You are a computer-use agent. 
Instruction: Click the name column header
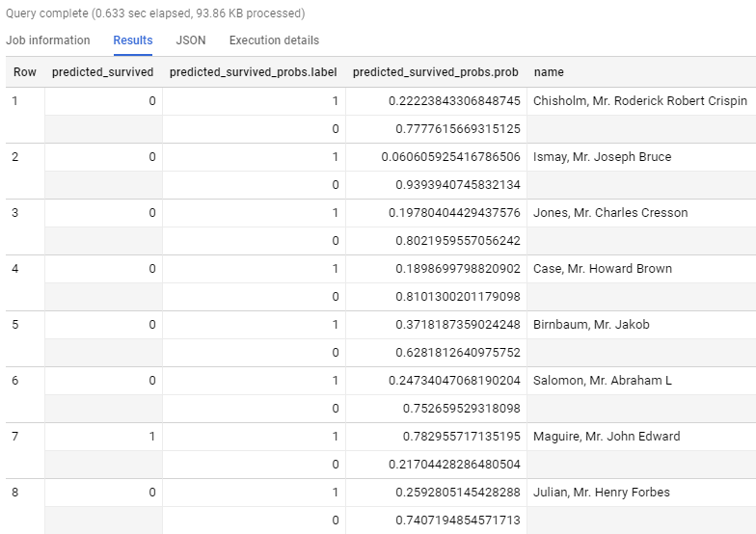coord(549,71)
